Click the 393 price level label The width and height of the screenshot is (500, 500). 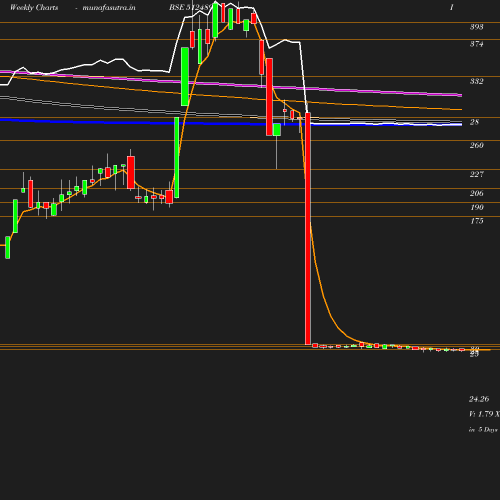coord(477,27)
